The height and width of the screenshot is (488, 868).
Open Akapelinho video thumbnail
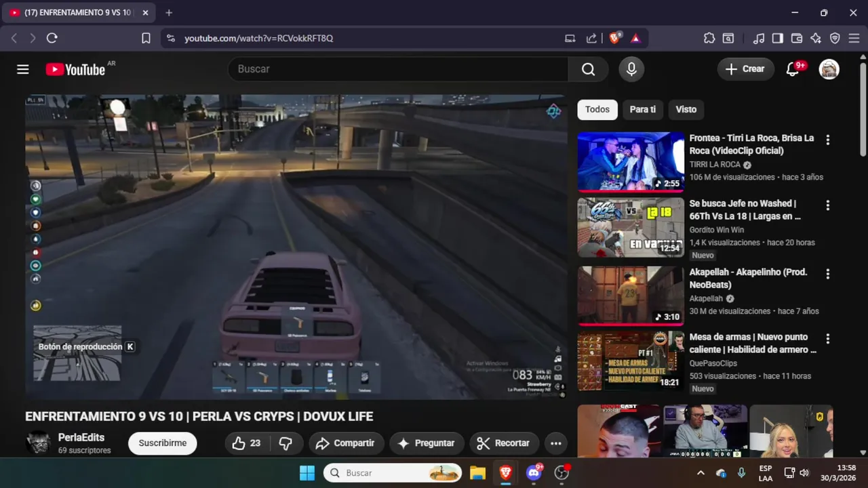631,296
